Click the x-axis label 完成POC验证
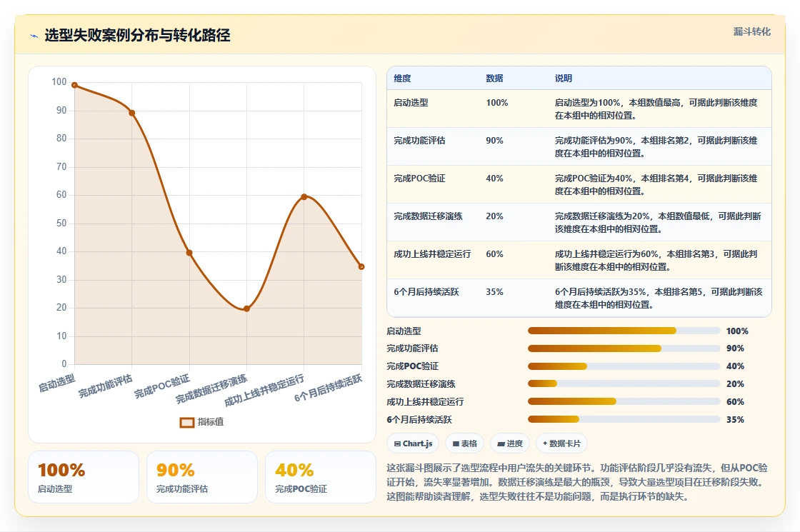 click(x=162, y=386)
